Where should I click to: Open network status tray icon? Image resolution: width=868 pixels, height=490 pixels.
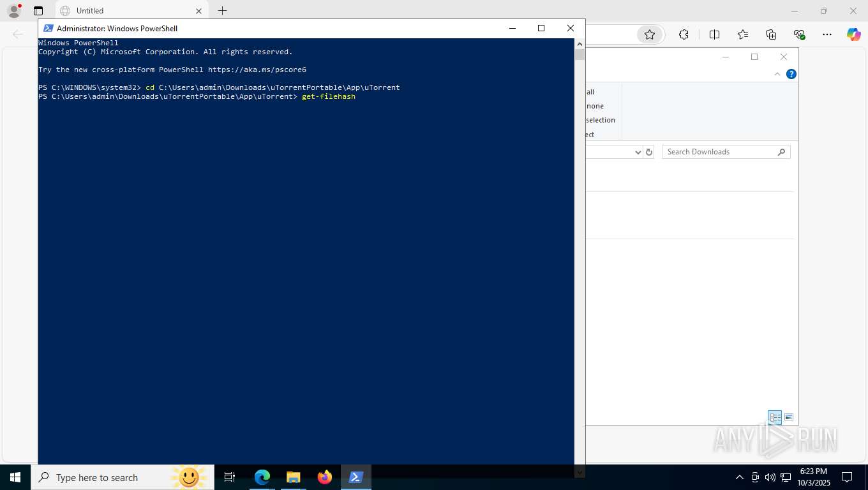(785, 477)
